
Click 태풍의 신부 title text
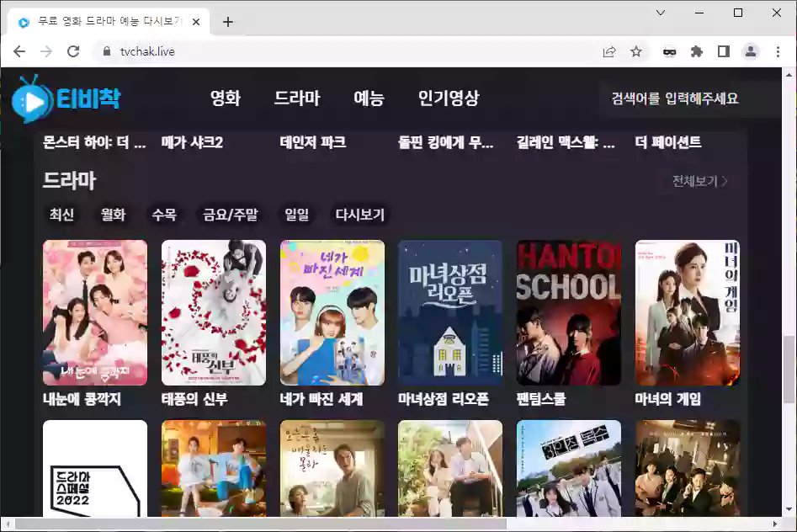194,399
